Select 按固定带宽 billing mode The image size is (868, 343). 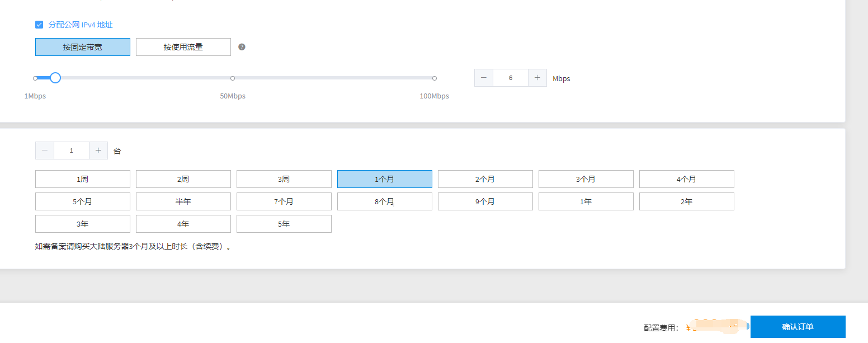click(x=83, y=47)
